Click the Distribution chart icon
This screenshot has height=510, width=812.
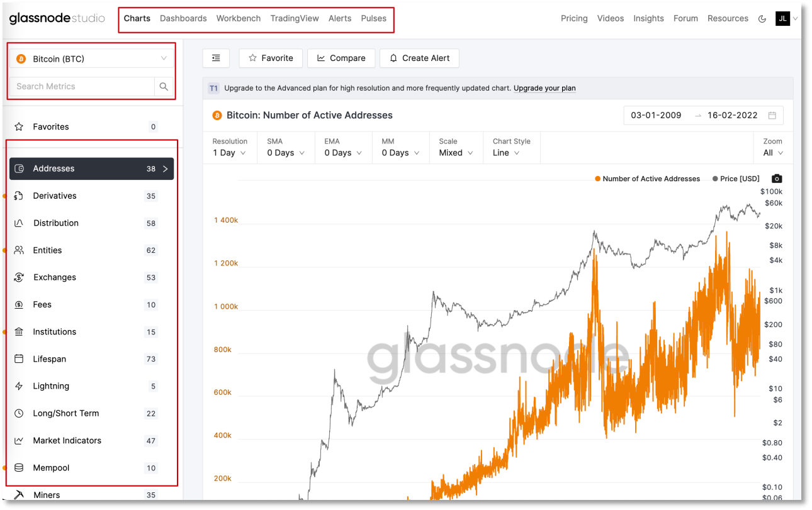19,223
